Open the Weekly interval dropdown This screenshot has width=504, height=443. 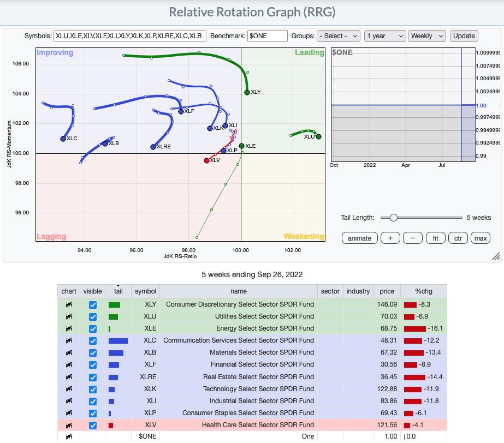coord(427,36)
